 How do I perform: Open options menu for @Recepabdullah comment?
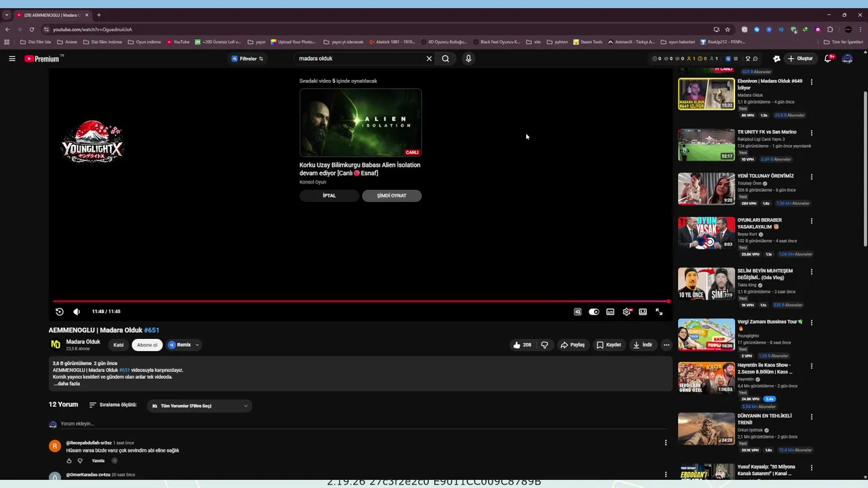[665, 443]
